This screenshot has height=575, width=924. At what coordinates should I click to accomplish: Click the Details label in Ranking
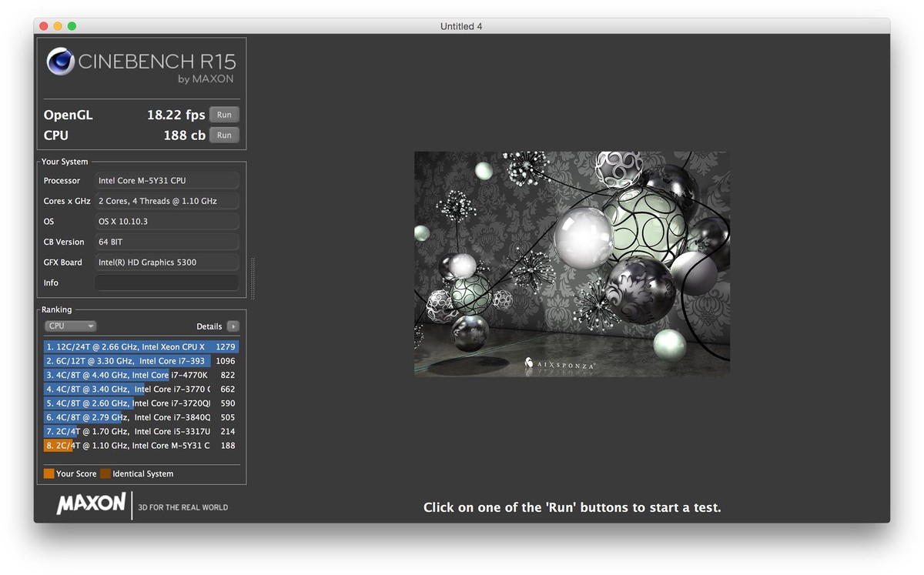(209, 326)
